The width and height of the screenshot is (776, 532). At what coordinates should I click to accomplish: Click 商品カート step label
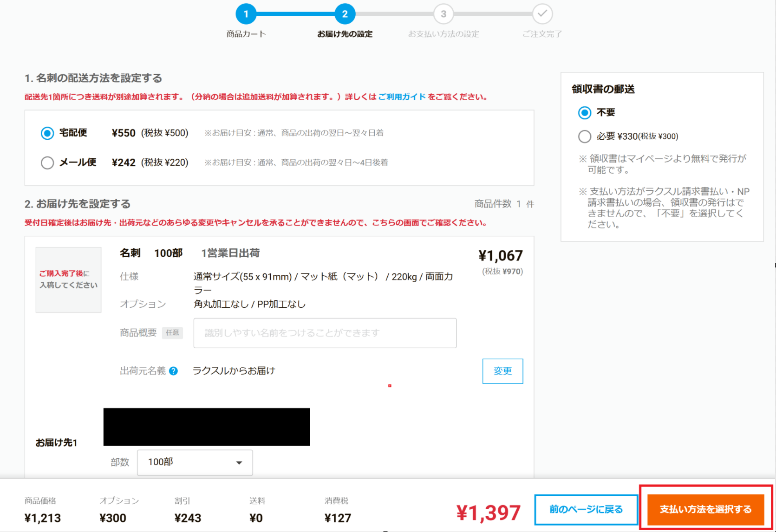[246, 34]
